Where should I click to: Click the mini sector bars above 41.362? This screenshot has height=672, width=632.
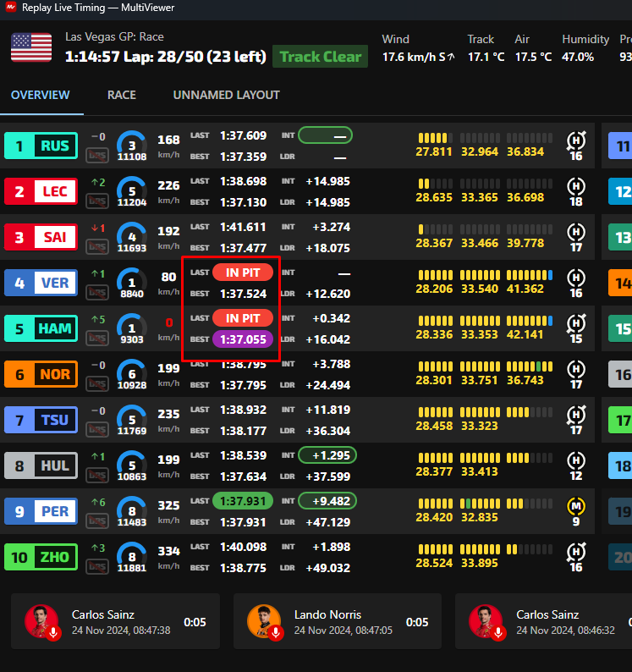(530, 275)
